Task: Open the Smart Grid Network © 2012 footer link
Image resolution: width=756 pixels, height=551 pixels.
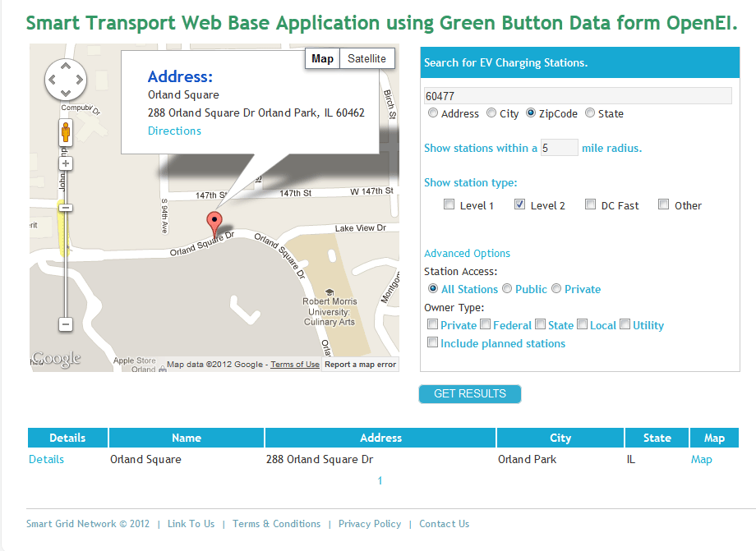Action: [88, 524]
